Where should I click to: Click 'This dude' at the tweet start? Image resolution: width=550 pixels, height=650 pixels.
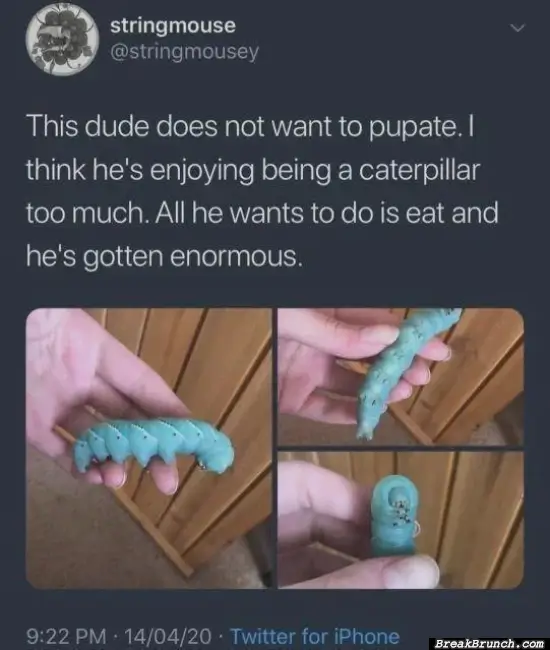click(87, 126)
